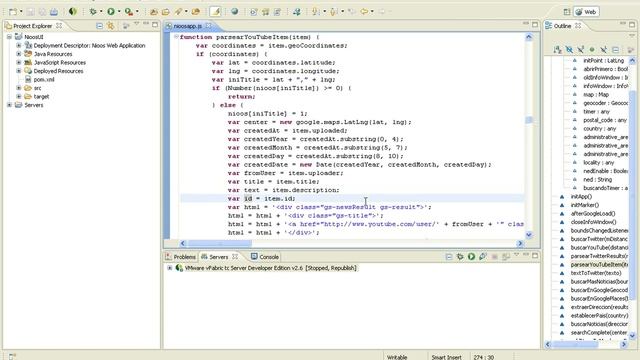
Task: Select the pom.xml file
Action: (44, 80)
